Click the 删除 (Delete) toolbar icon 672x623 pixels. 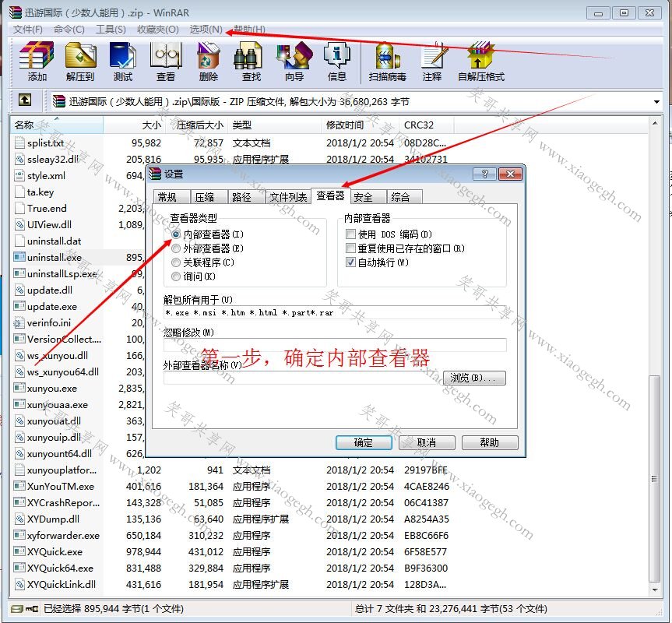point(208,55)
